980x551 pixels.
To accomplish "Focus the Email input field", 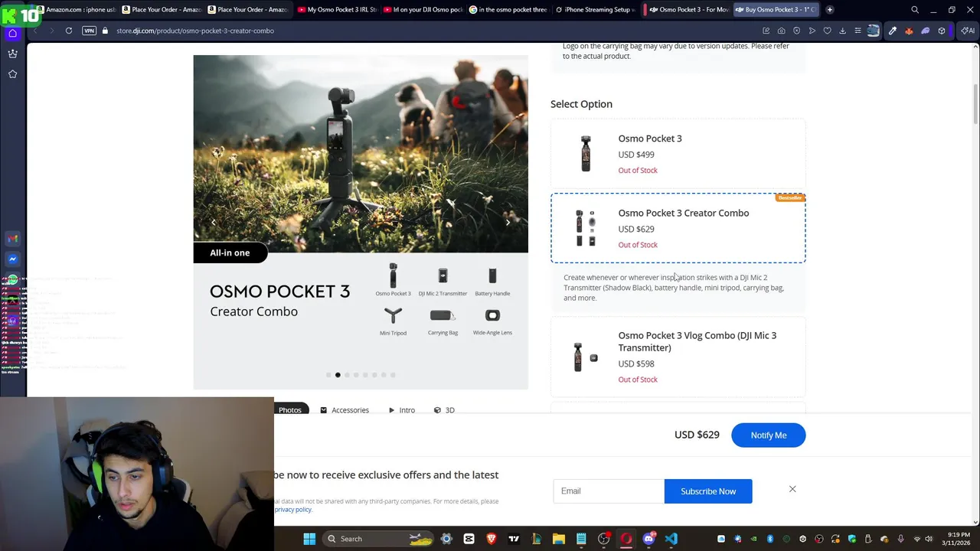I will (x=609, y=491).
